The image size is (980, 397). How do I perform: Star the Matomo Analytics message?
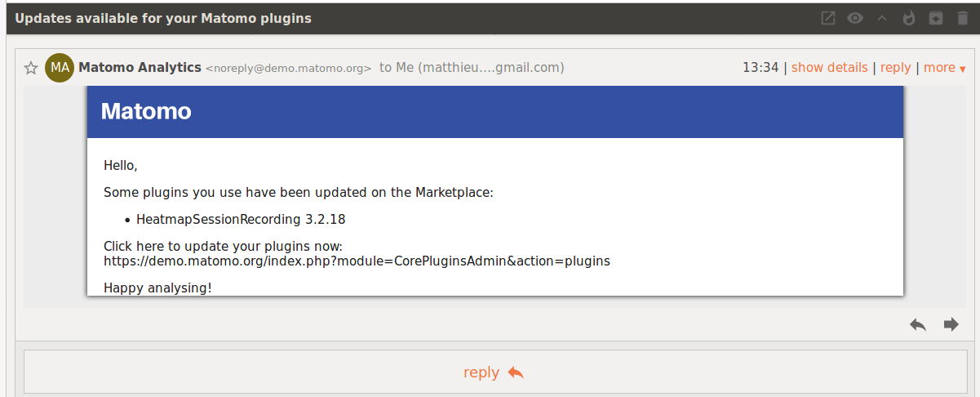pos(31,68)
